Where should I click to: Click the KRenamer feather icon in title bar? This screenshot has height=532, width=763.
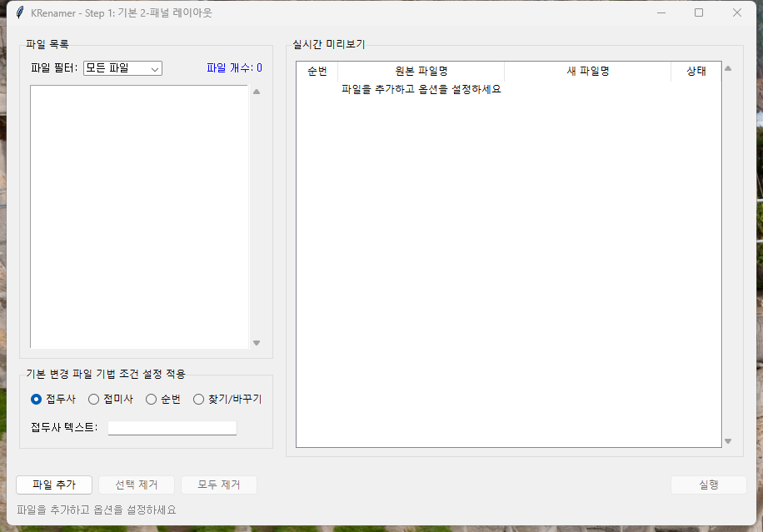coord(21,12)
